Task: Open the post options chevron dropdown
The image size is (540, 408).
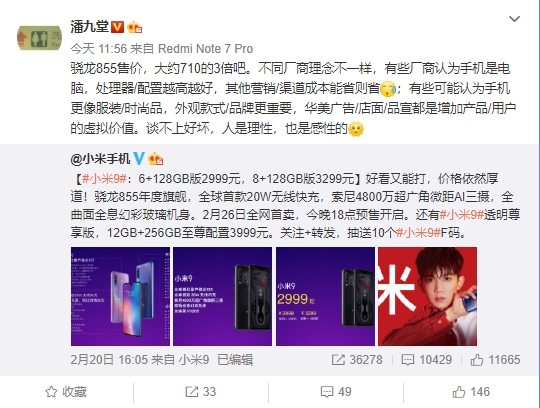Action: 514,19
